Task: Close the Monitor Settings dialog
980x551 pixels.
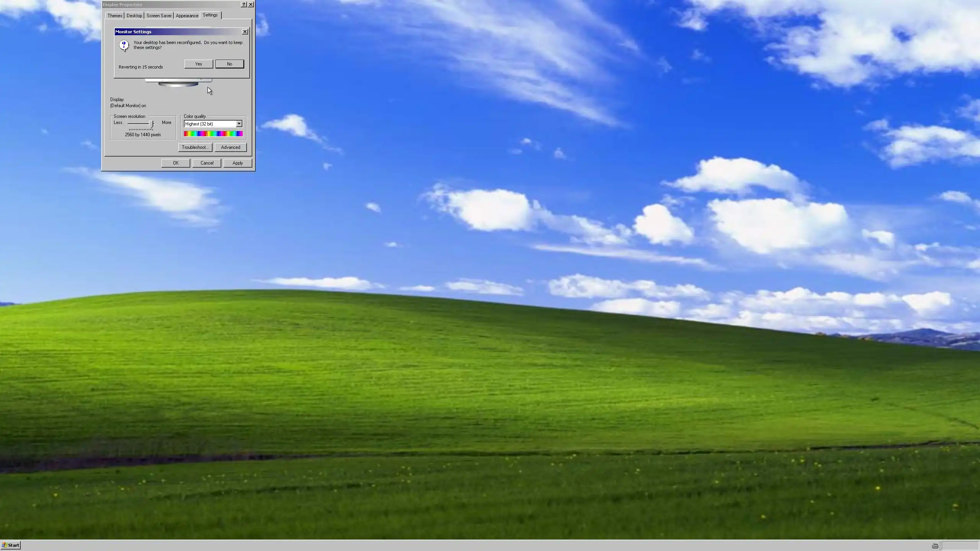Action: [x=245, y=32]
